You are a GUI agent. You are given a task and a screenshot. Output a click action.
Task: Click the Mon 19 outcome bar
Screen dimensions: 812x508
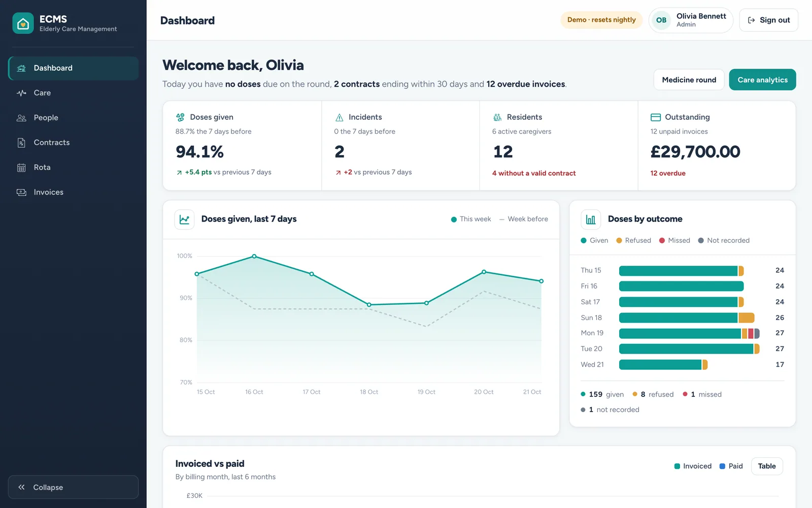(689, 333)
